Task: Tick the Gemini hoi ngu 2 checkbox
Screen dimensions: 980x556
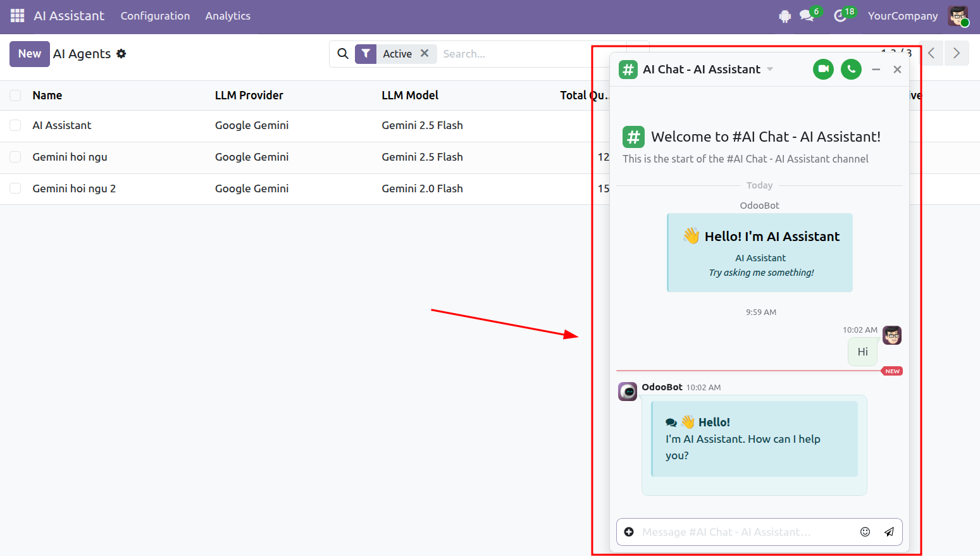Action: pos(15,188)
